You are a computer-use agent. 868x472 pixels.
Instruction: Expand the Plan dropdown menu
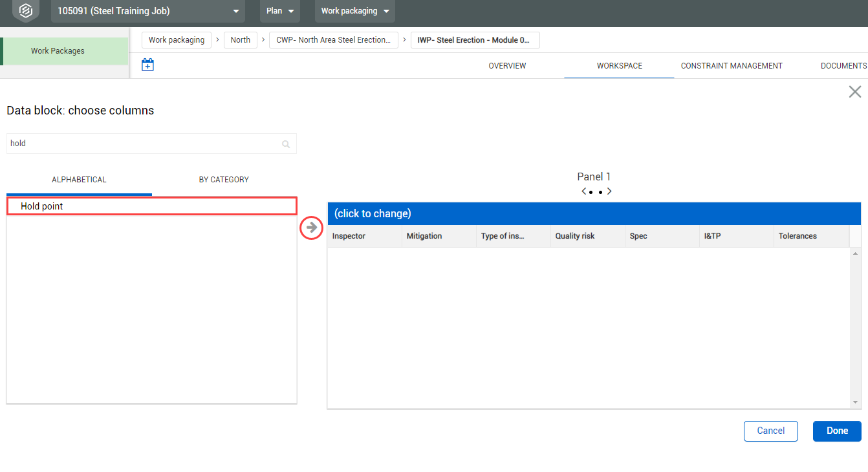[x=279, y=11]
